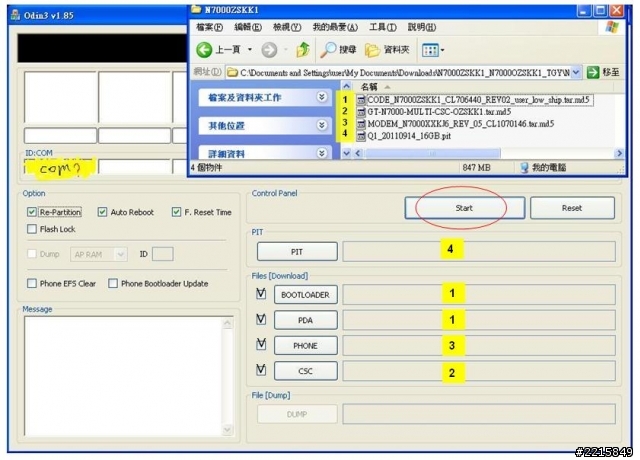Screen dimensions: 640x460
Task: Open the Back button history dropdown arrow
Action: (x=250, y=50)
